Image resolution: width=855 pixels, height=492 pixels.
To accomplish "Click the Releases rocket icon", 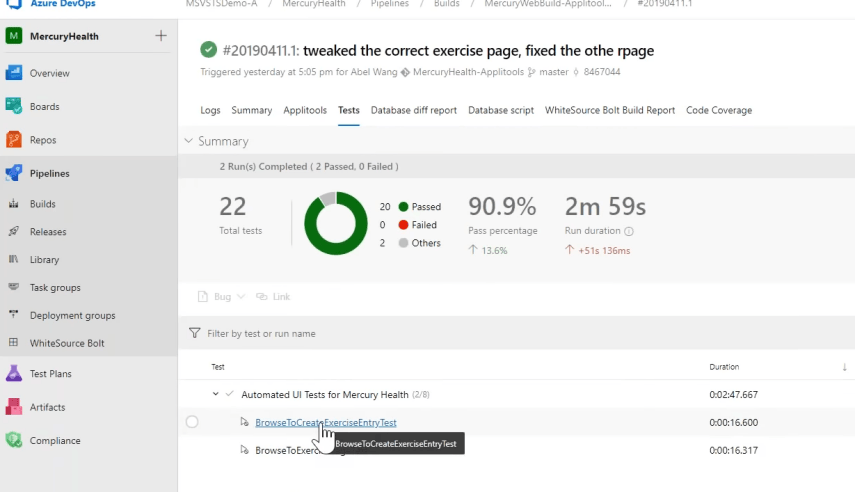I will (x=14, y=231).
